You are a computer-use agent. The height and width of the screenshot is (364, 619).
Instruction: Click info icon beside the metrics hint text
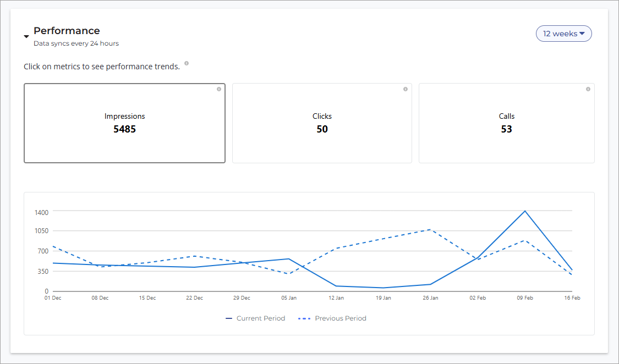point(187,64)
